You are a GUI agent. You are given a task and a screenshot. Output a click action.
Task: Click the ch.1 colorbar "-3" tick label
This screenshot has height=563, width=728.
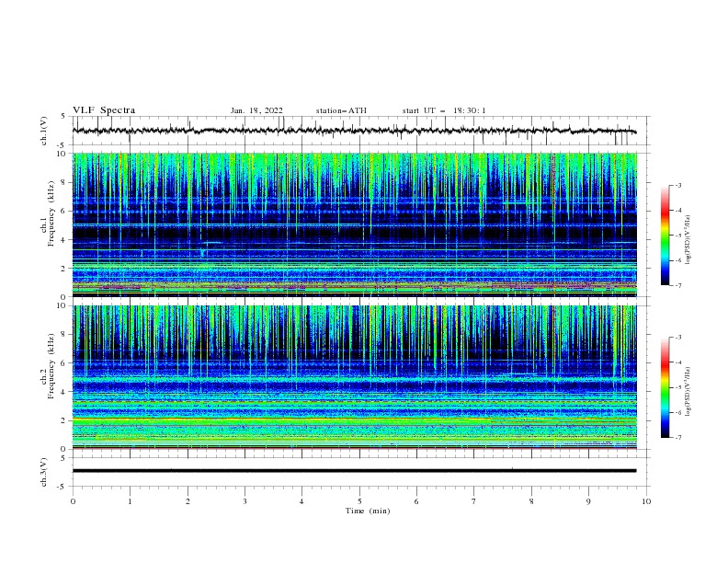[677, 185]
